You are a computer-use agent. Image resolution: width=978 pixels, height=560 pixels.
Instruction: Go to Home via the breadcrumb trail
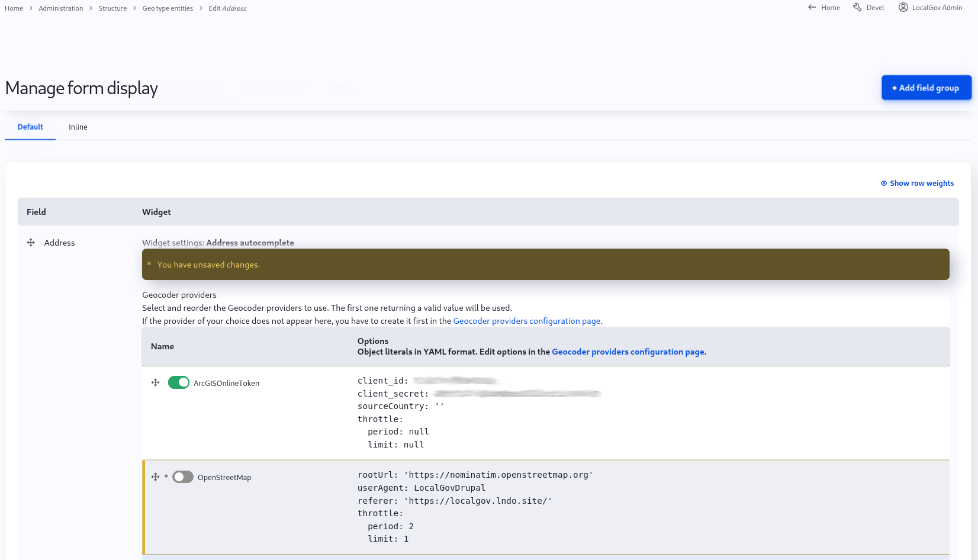13,8
